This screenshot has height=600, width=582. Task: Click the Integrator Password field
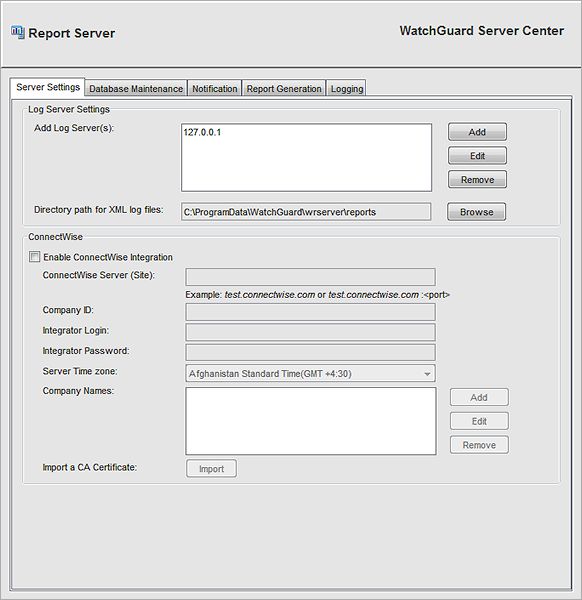tap(310, 352)
